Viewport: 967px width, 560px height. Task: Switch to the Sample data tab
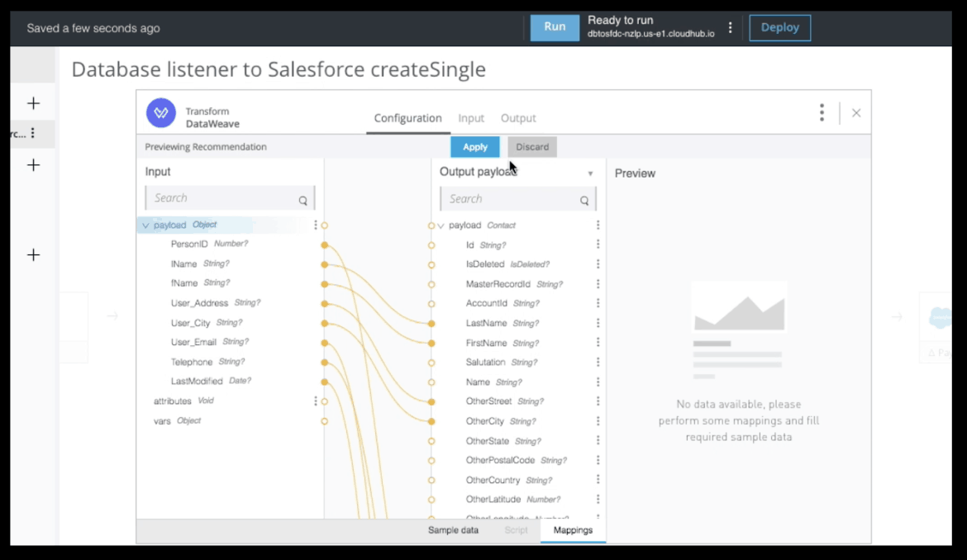[452, 529]
